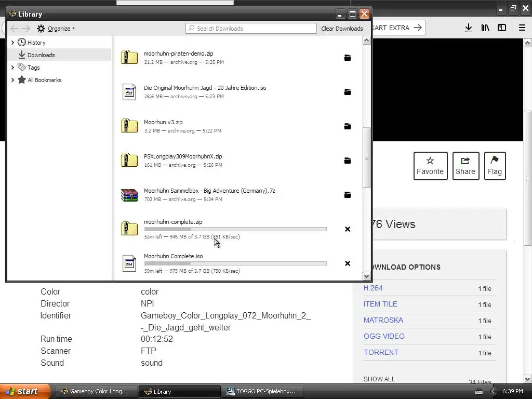Switch to Library taskbar button

tap(179, 392)
